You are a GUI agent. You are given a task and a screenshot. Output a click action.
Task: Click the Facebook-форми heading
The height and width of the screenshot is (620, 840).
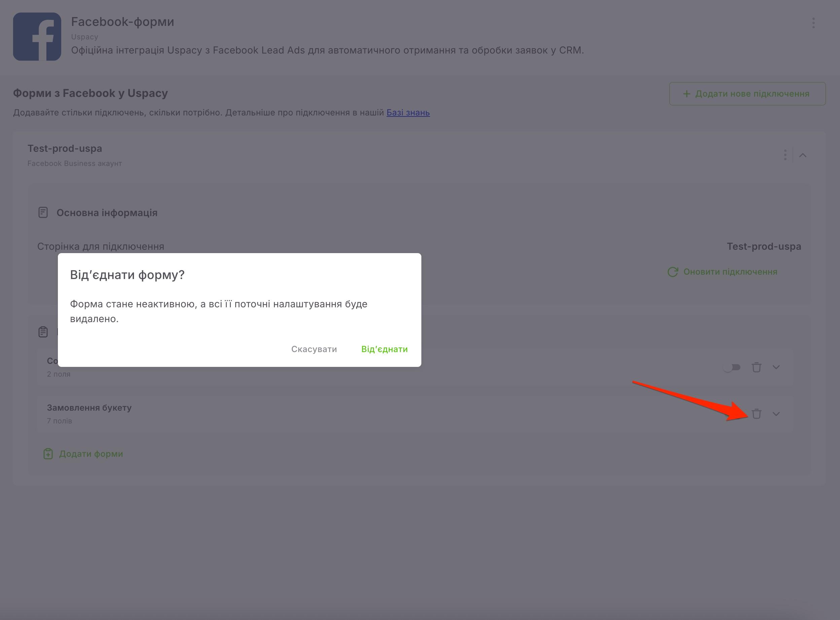pos(123,22)
